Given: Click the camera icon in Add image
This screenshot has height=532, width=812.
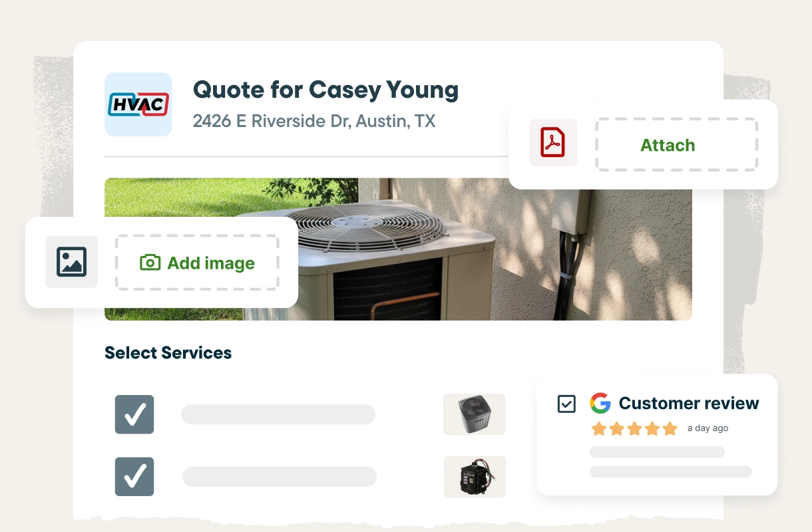Looking at the screenshot, I should pos(150,263).
